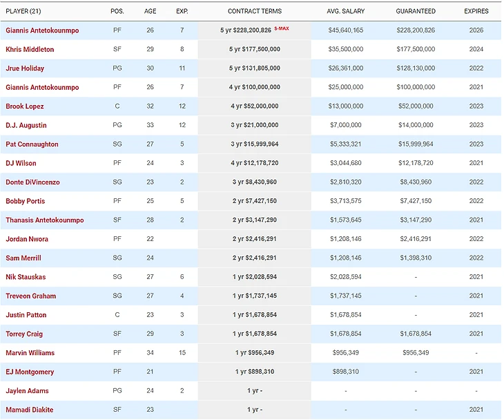The image size is (504, 420).
Task: Open Pat Connaughton's player link
Action: point(32,144)
